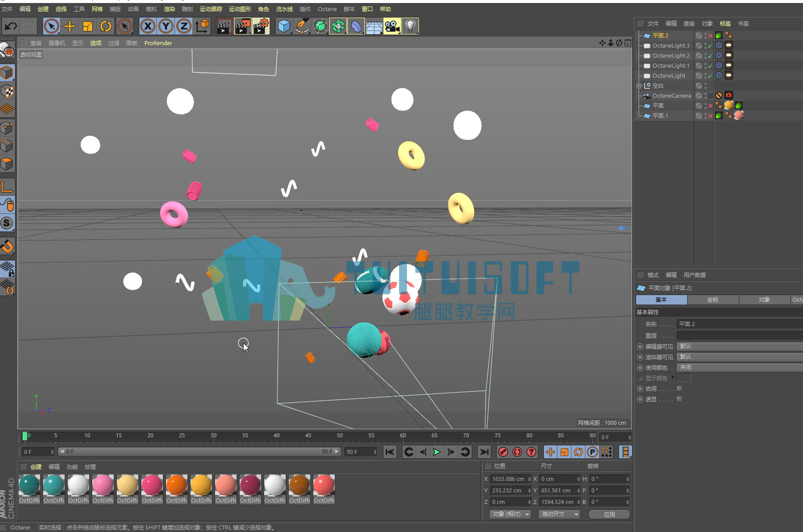Image resolution: width=803 pixels, height=532 pixels.
Task: Click the Record active objects button
Action: coord(503,452)
